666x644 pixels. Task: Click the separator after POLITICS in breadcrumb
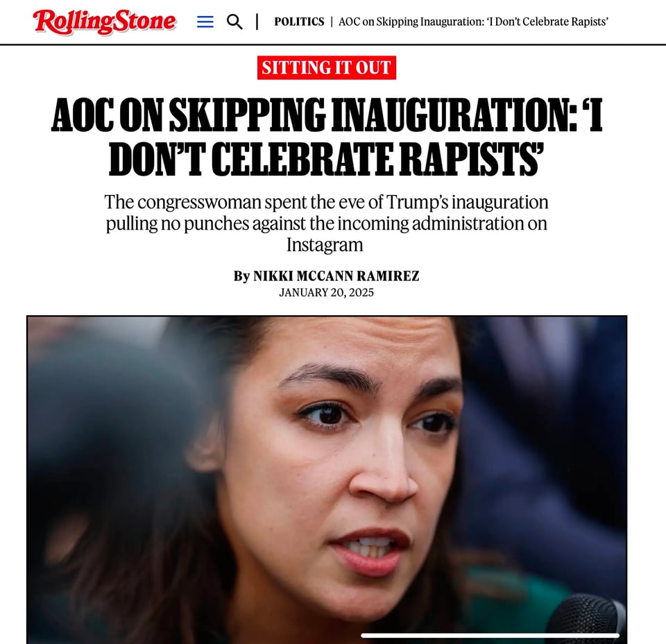[x=332, y=22]
